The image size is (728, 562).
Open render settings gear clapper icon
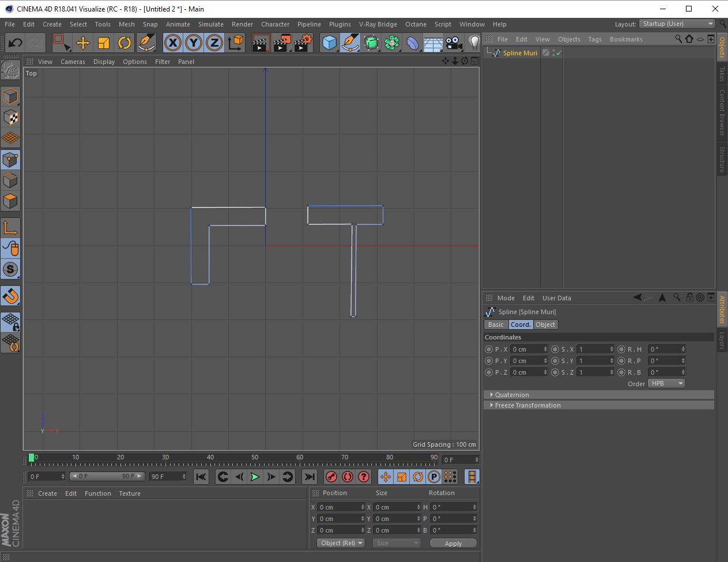tap(303, 43)
